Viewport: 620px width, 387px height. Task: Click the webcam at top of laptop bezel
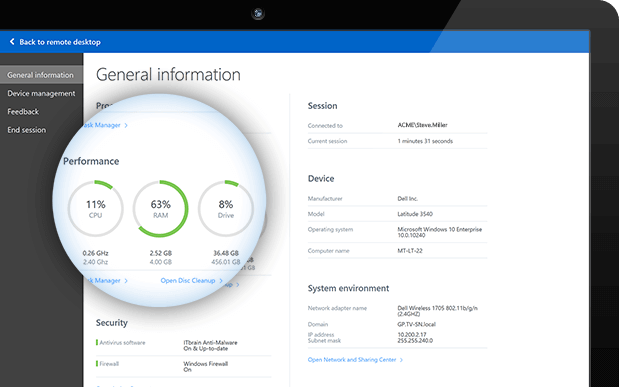click(x=258, y=13)
